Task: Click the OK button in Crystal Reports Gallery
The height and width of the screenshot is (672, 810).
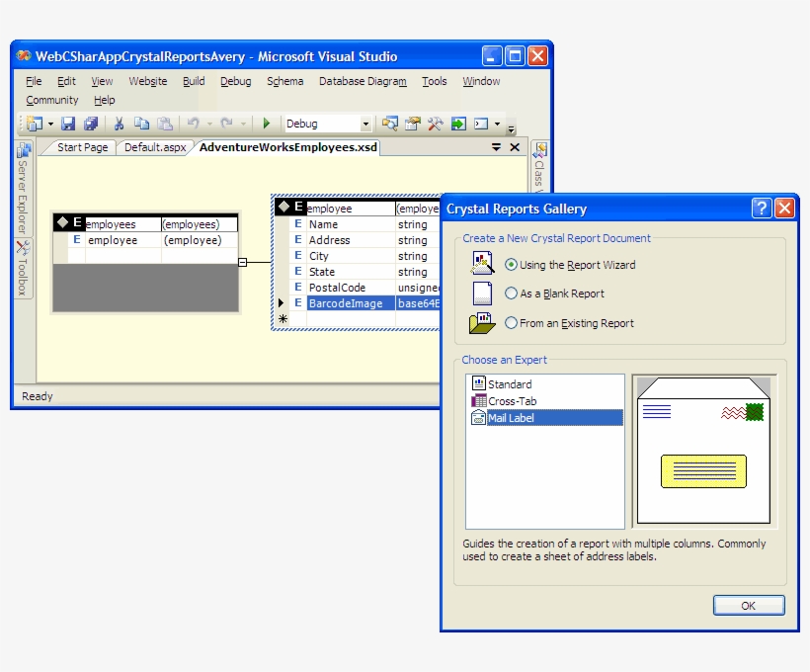Action: pos(749,606)
